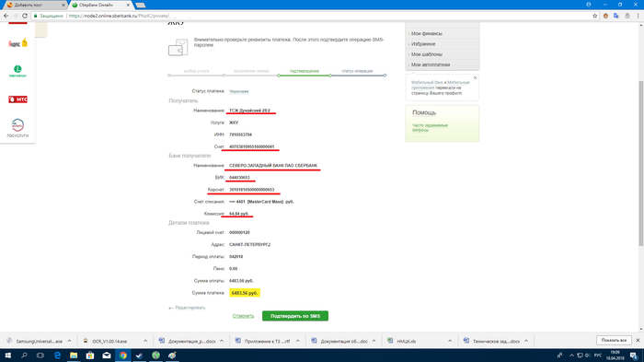The width and height of the screenshot is (644, 362).
Task: Expand options for НМЦК.xls download
Action: click(x=450, y=341)
